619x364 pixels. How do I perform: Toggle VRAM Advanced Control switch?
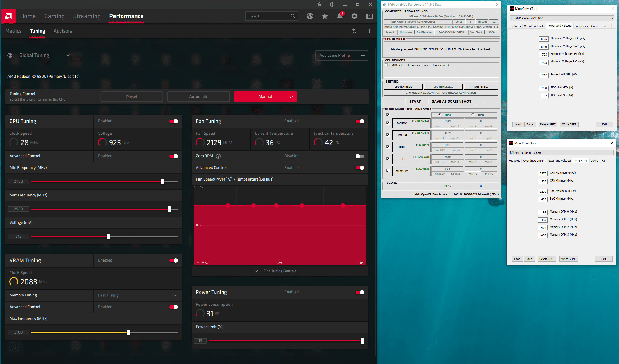coord(174,307)
